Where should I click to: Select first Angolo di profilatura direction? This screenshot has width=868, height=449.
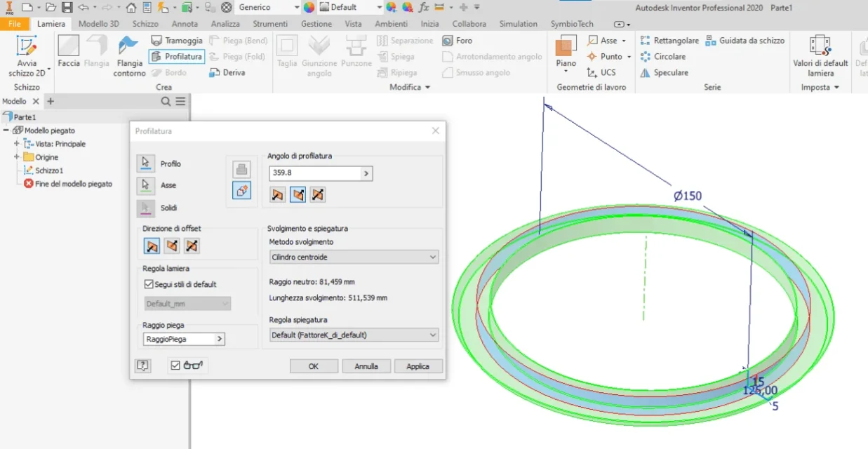click(278, 194)
